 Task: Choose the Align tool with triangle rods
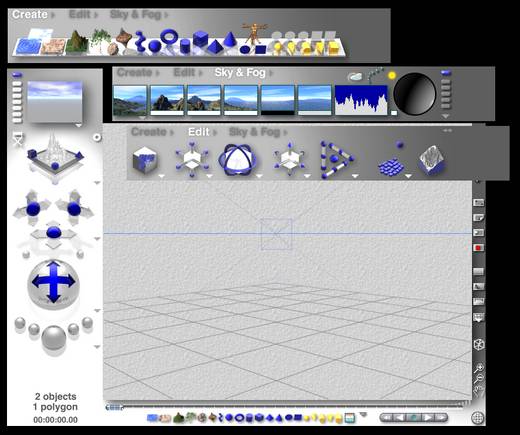click(336, 160)
